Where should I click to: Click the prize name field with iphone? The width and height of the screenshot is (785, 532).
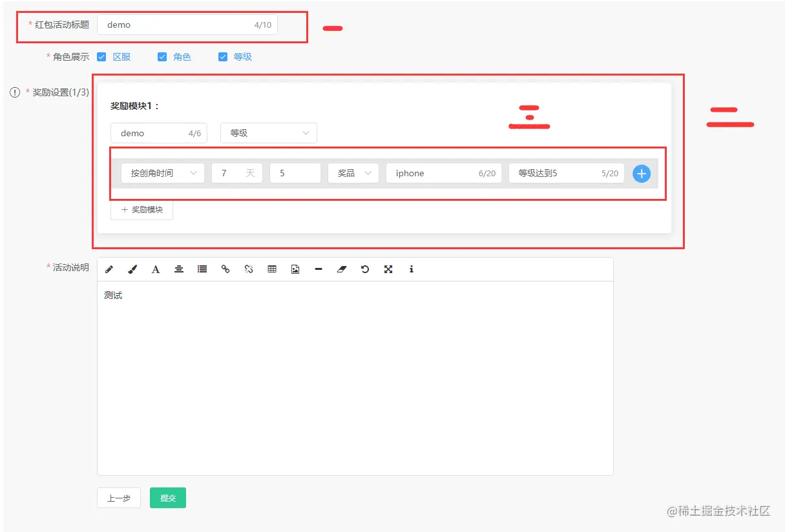pyautogui.click(x=444, y=173)
